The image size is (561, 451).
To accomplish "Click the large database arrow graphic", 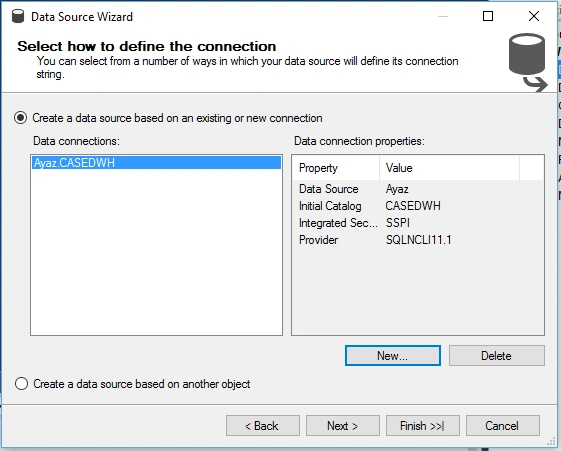I will tap(528, 62).
